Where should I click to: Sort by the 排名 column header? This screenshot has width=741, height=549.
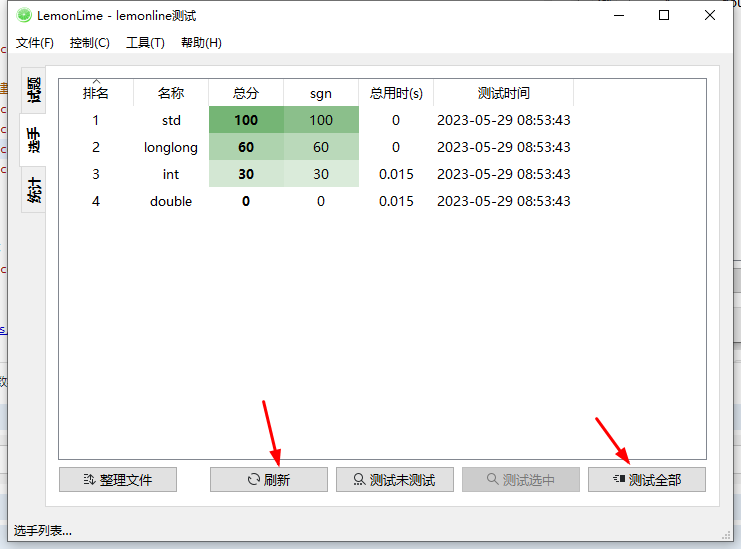(x=96, y=93)
